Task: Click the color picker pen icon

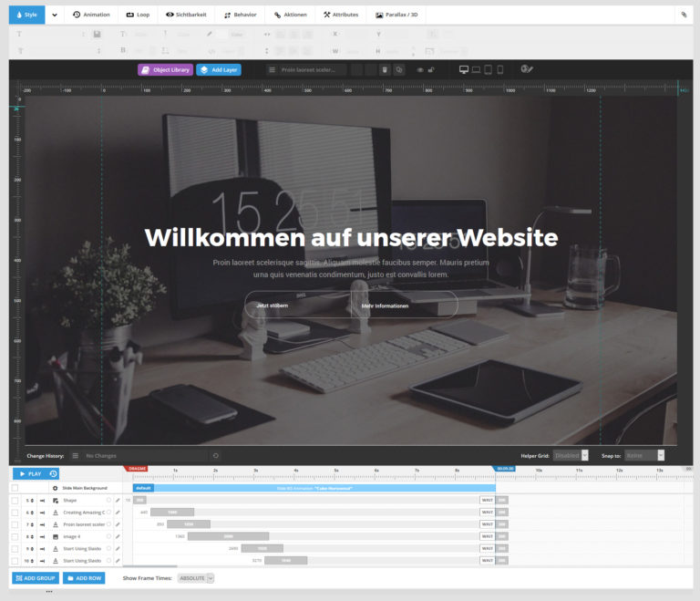Action: (209, 34)
